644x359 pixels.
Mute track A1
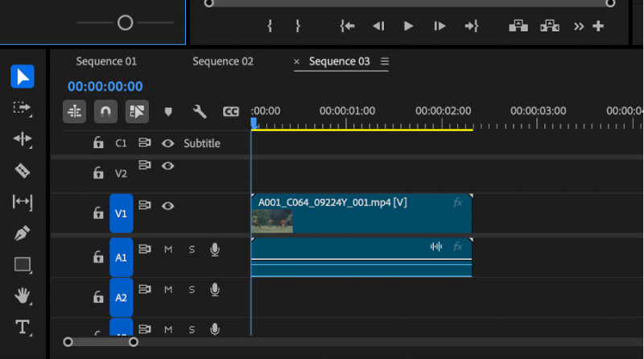168,250
